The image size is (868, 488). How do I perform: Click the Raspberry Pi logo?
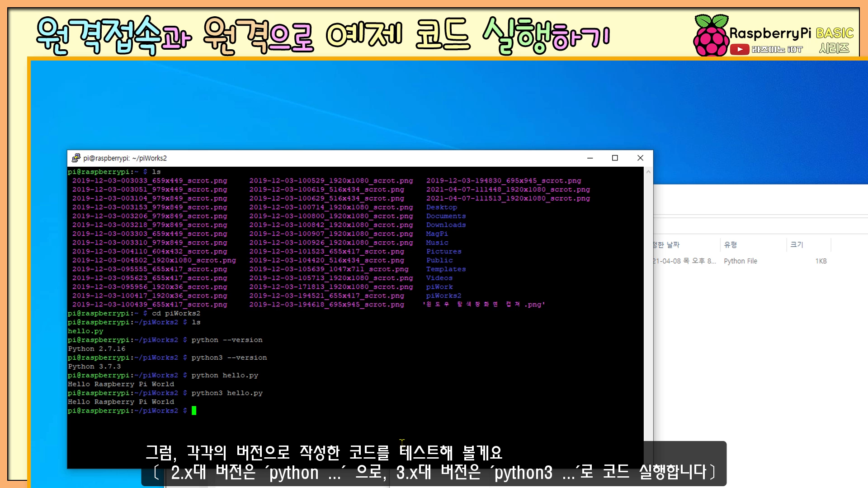(711, 36)
